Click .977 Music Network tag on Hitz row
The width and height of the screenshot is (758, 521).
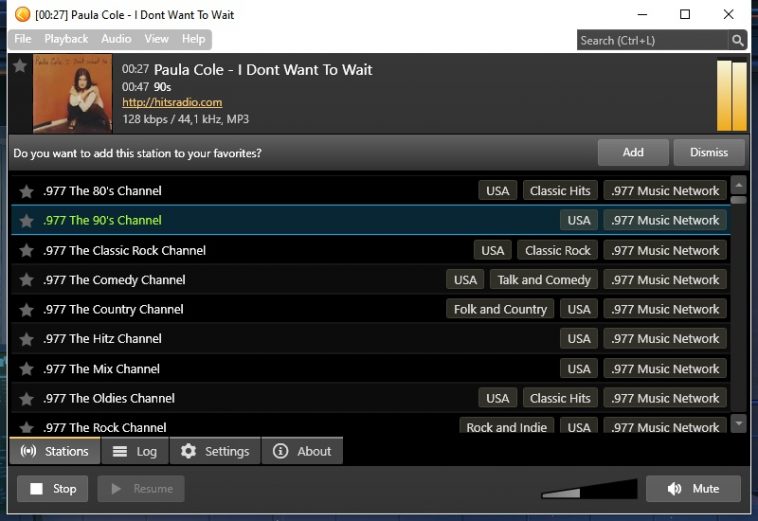pos(665,339)
